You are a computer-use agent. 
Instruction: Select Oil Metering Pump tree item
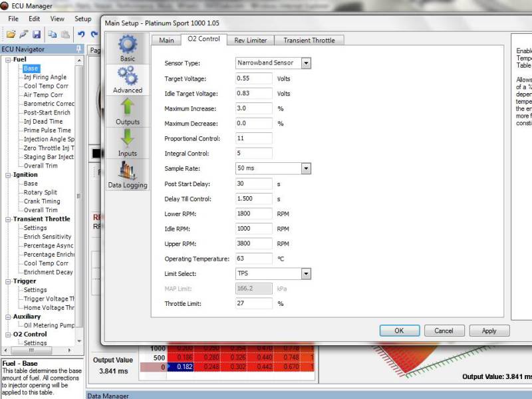click(49, 325)
